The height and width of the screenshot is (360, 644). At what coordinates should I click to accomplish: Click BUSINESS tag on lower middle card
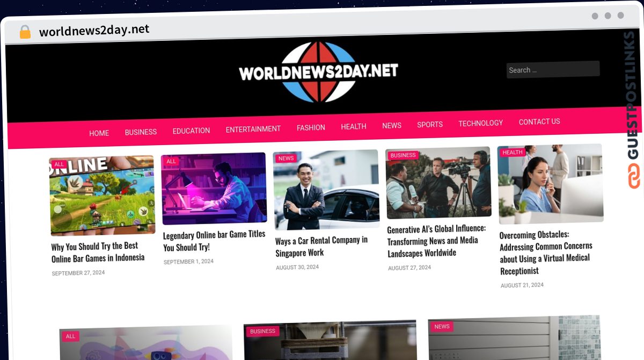[263, 332]
